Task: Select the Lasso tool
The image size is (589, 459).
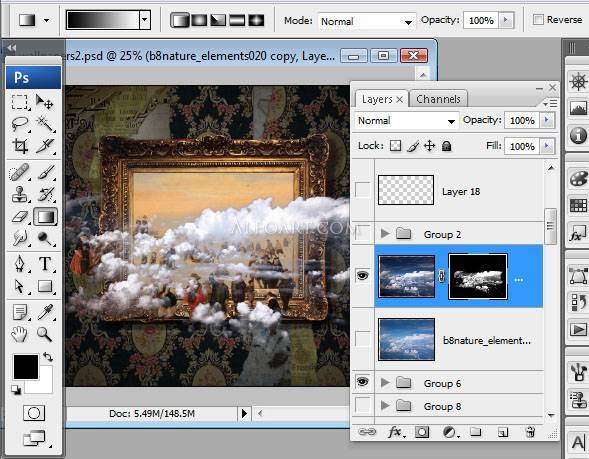Action: 20,124
